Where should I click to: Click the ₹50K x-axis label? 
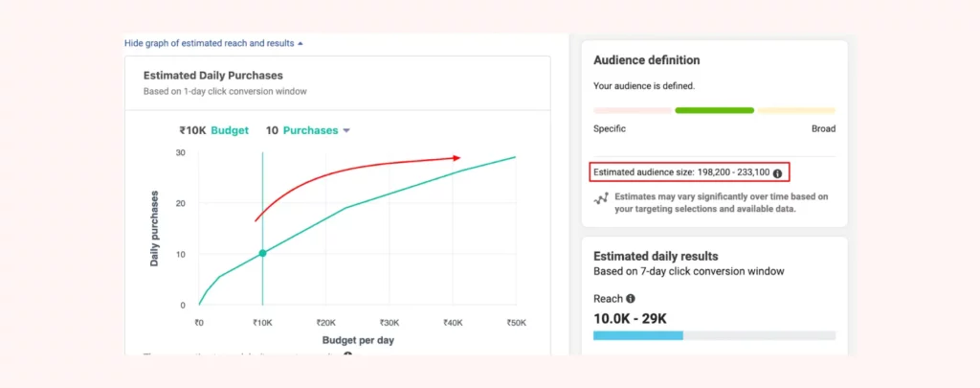pos(516,323)
